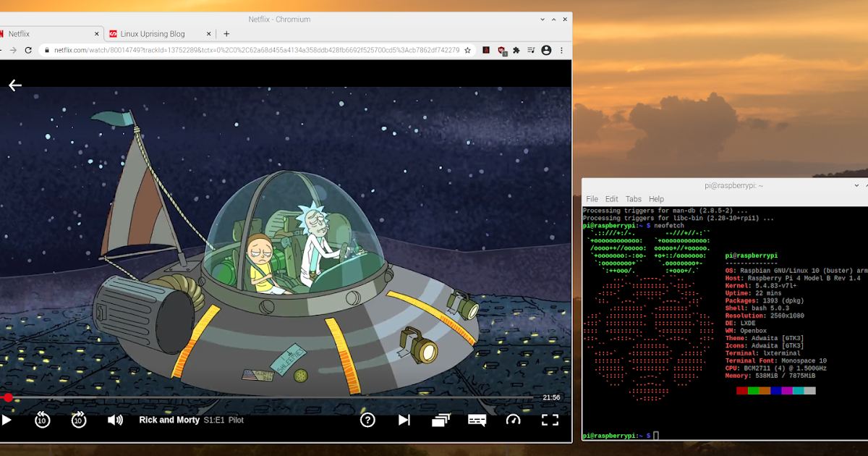
Task: Open the playback speed control
Action: point(513,420)
